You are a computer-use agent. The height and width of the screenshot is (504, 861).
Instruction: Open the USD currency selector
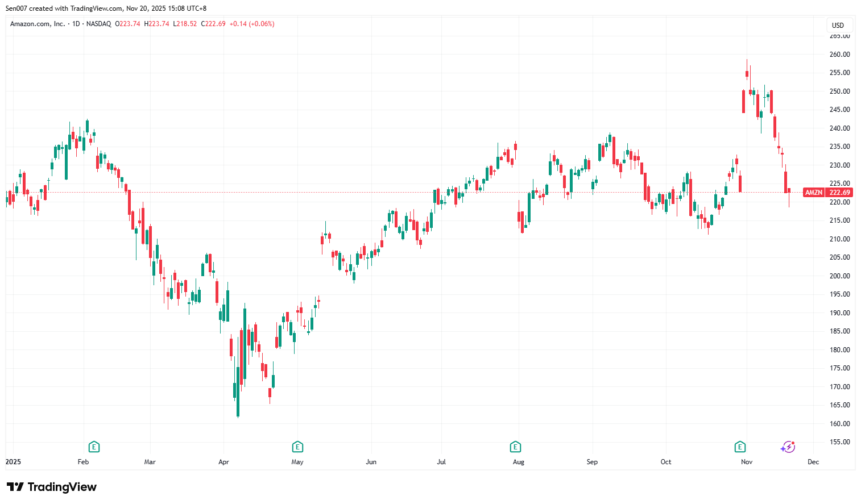pyautogui.click(x=838, y=25)
